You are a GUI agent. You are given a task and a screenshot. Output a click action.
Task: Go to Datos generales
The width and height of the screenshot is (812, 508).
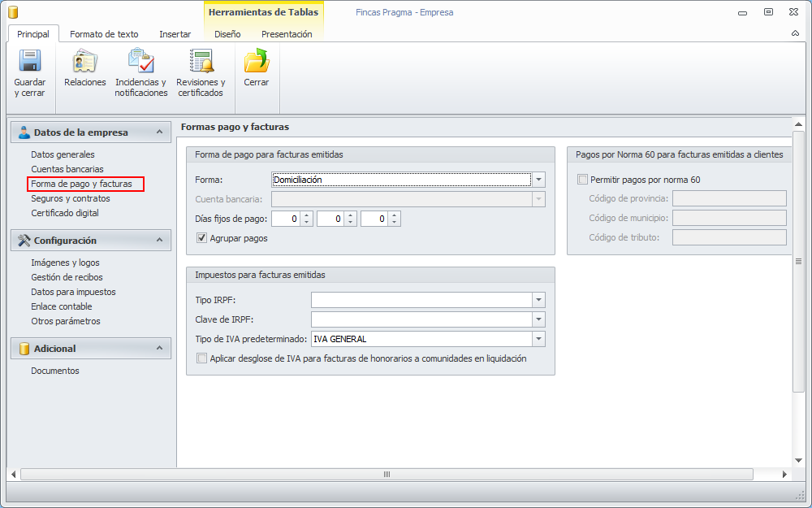63,154
